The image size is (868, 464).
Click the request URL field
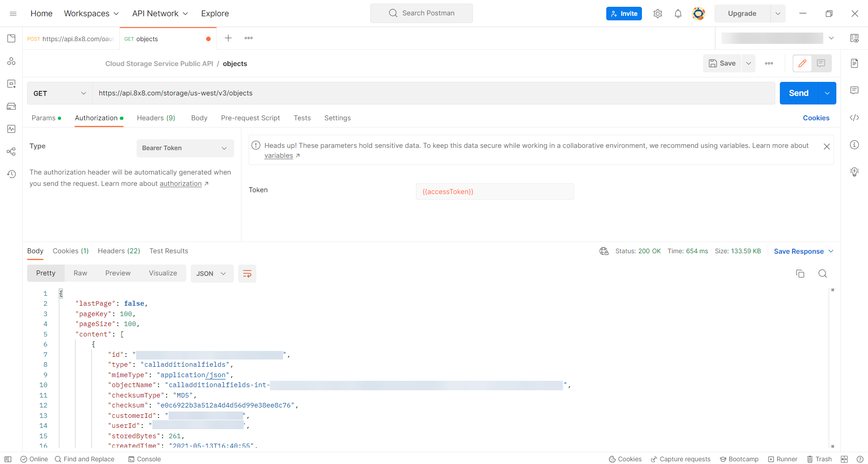(434, 93)
